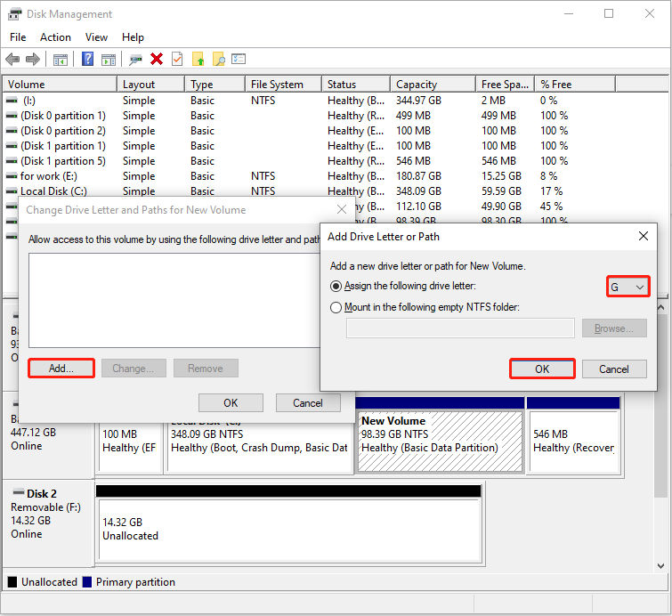672x616 pixels.
Task: Click Cancel in Change Drive Letter and Paths dialog
Action: pos(308,403)
